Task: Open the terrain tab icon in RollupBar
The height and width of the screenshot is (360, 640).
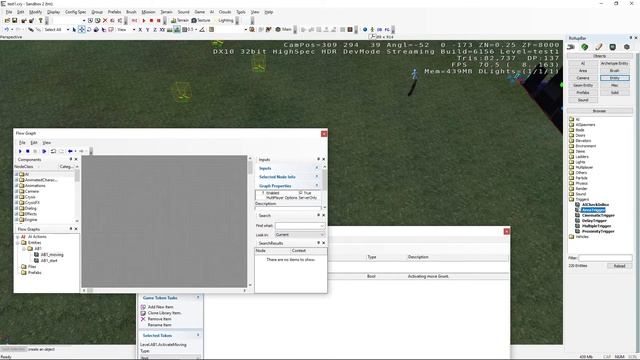Action: (x=585, y=47)
